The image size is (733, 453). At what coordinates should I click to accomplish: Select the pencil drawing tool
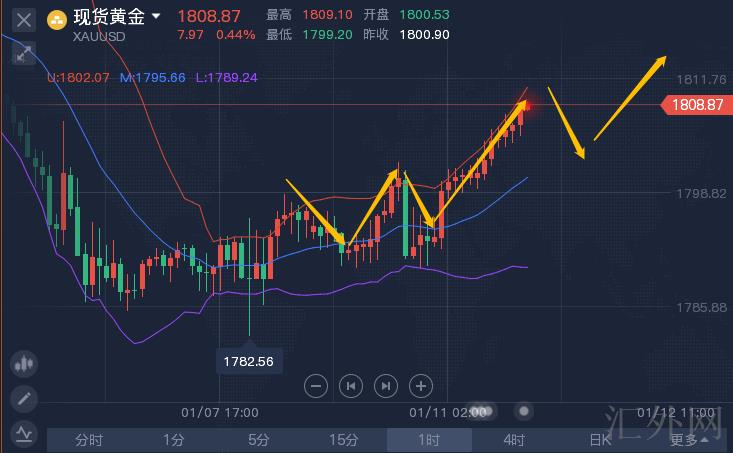pyautogui.click(x=24, y=399)
